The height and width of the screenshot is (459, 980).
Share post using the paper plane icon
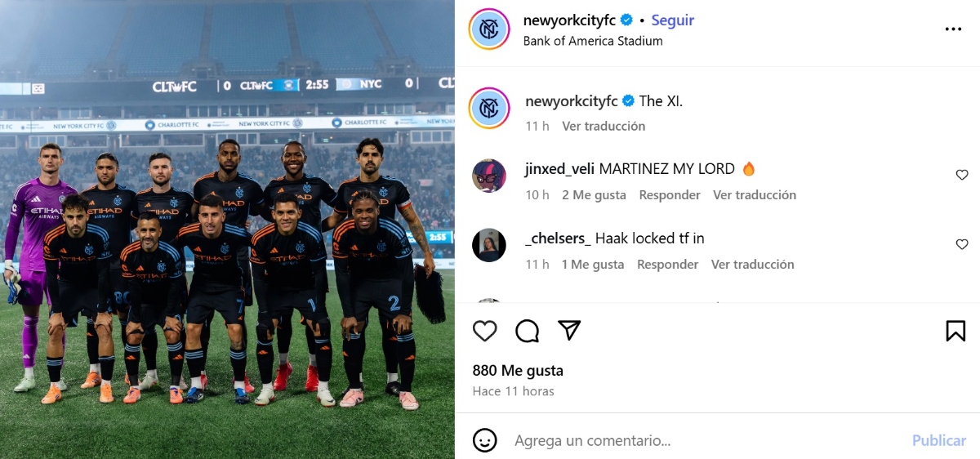point(569,330)
